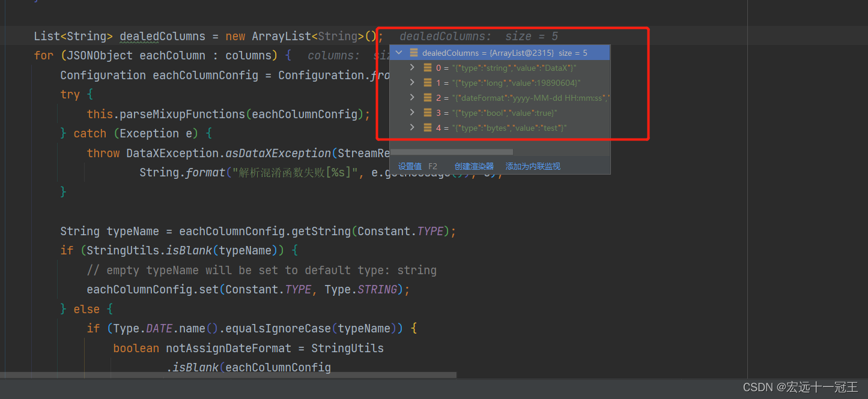This screenshot has width=868, height=399.
Task: Click the 创建渲染器 link
Action: pyautogui.click(x=474, y=166)
